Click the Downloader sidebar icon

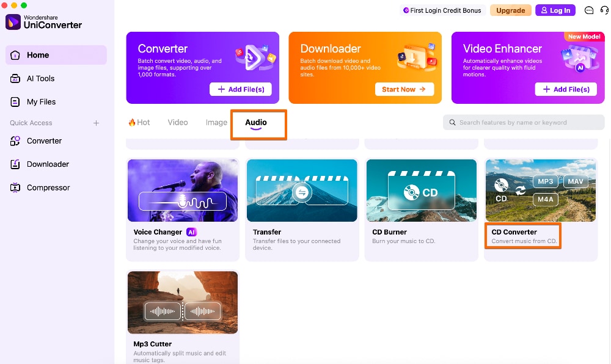click(15, 164)
